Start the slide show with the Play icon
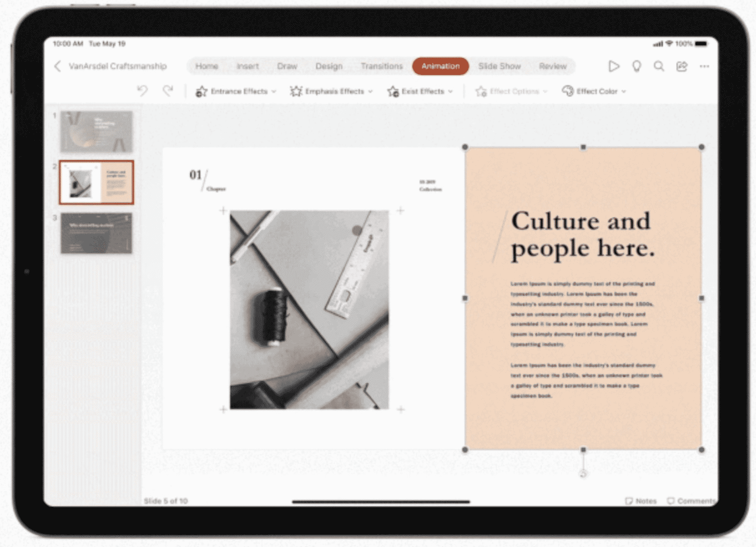Viewport: 756px width, 547px height. coord(614,66)
